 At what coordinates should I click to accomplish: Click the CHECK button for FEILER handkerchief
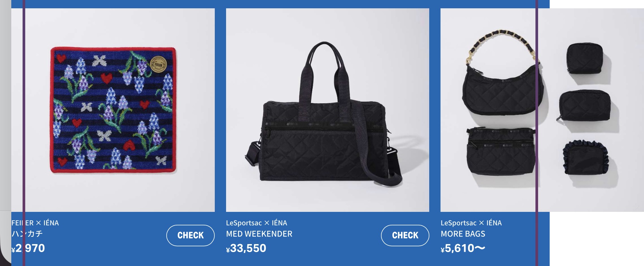coord(191,235)
